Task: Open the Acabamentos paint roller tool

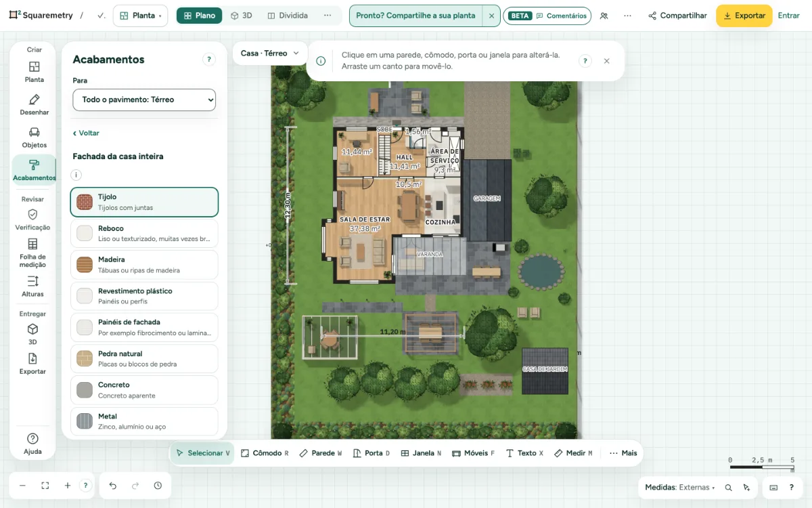Action: (34, 170)
